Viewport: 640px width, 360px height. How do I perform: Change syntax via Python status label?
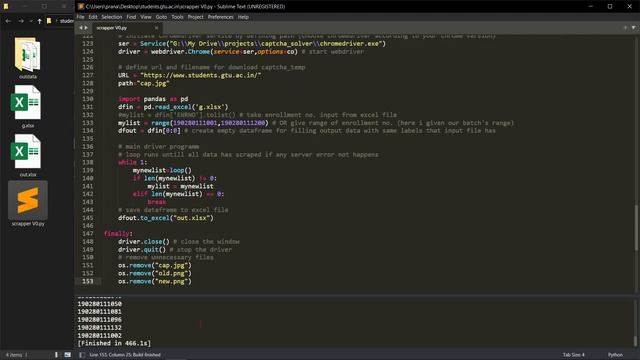[615, 355]
